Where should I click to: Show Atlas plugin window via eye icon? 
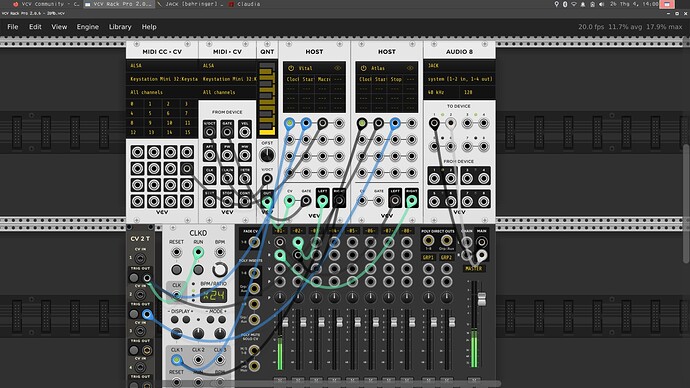[410, 68]
